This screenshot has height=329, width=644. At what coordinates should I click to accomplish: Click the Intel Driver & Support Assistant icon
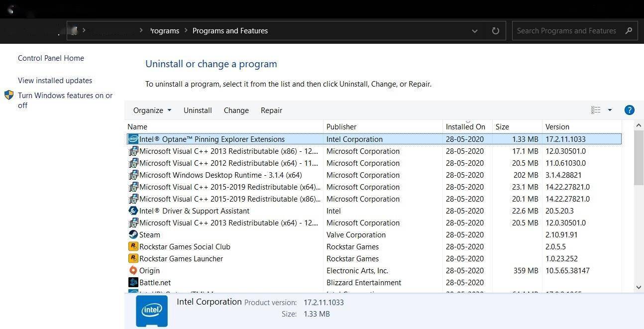coord(133,211)
